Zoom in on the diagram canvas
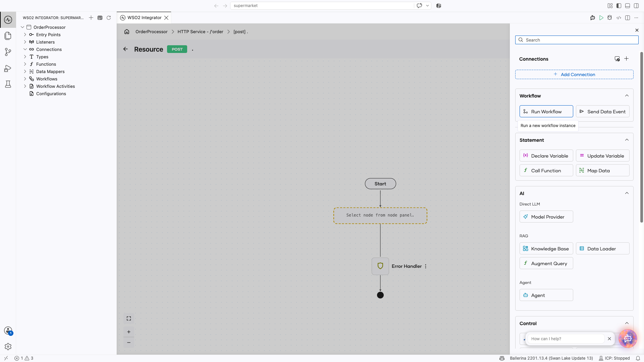This screenshot has height=362, width=644. (x=129, y=332)
